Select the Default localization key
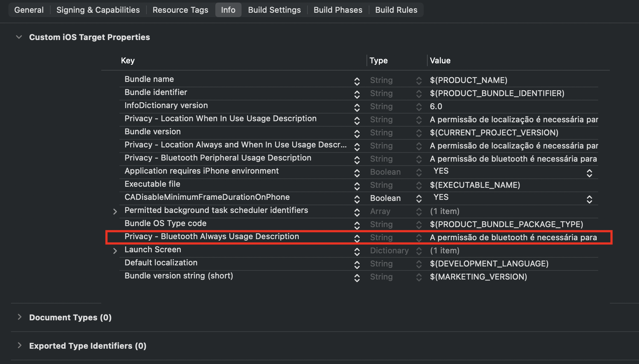 (161, 262)
